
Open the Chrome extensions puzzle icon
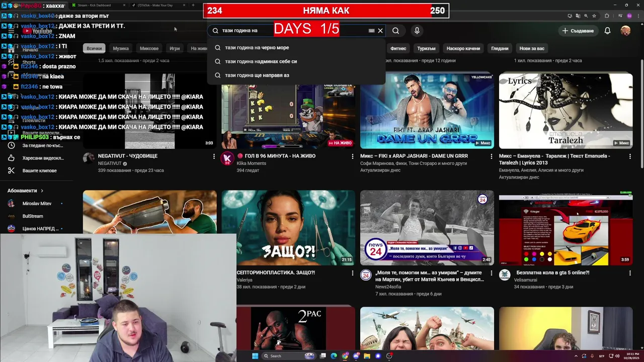pos(607,16)
